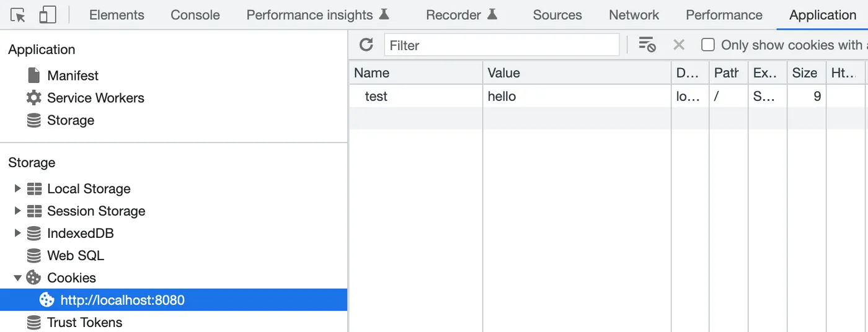Click the cookie Filter input field
Viewport: 868px width, 332px height.
point(501,45)
